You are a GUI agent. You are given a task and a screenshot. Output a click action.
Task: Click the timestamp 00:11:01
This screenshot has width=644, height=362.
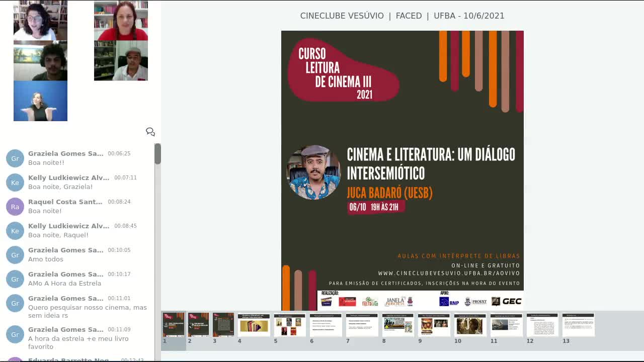(119, 299)
